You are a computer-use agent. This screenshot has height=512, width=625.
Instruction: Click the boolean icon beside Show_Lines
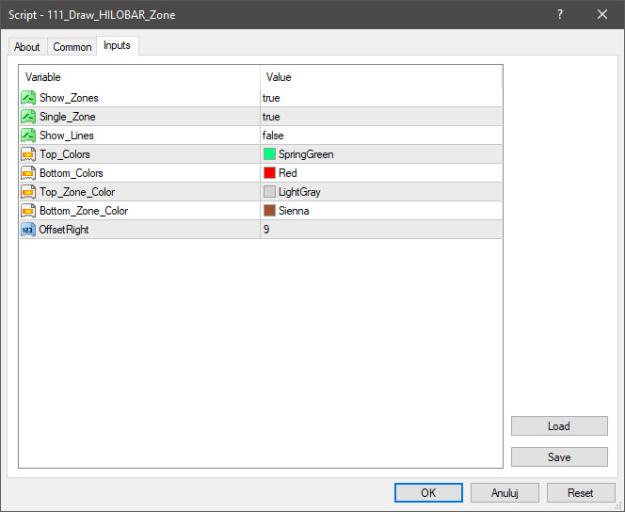coord(28,135)
